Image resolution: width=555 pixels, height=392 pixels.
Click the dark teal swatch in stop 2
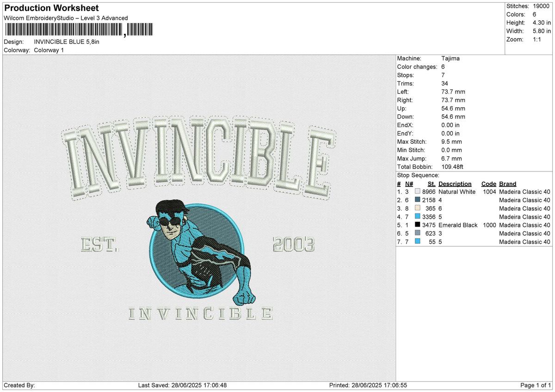(x=418, y=200)
